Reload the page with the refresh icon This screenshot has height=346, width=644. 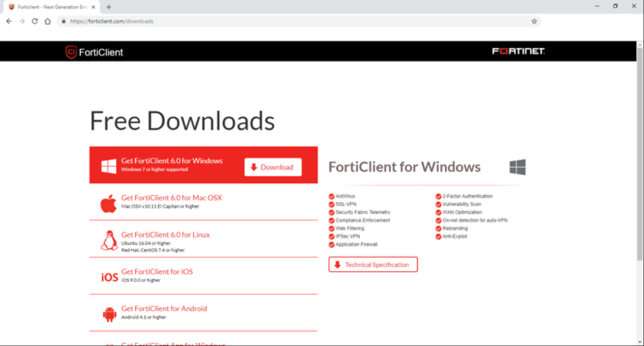[35, 21]
